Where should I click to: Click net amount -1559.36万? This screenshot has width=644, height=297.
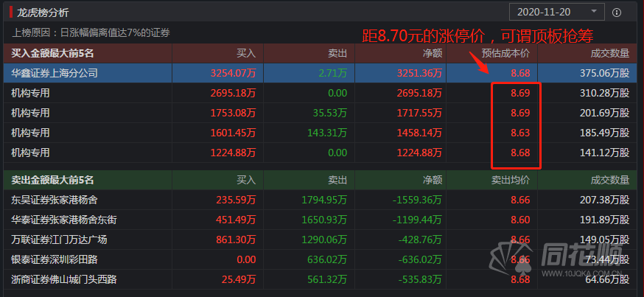tap(417, 200)
